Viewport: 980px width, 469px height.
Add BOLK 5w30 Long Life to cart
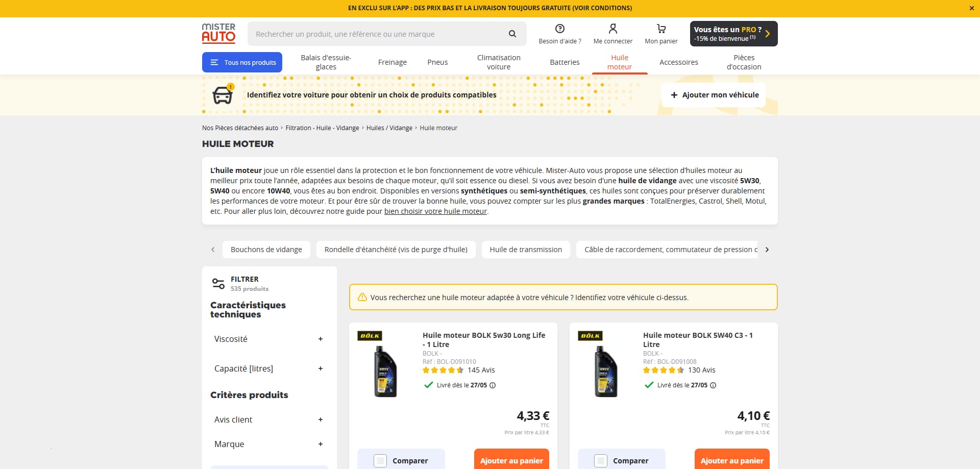pyautogui.click(x=511, y=460)
